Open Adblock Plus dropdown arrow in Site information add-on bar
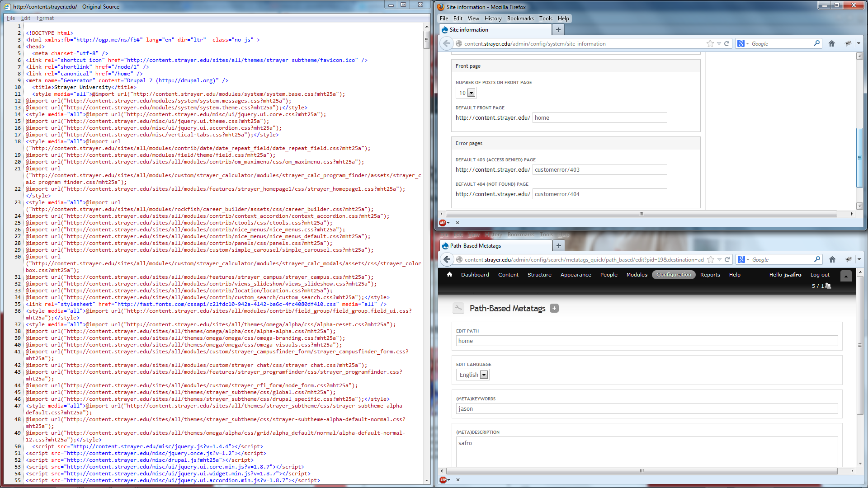 pos(448,223)
